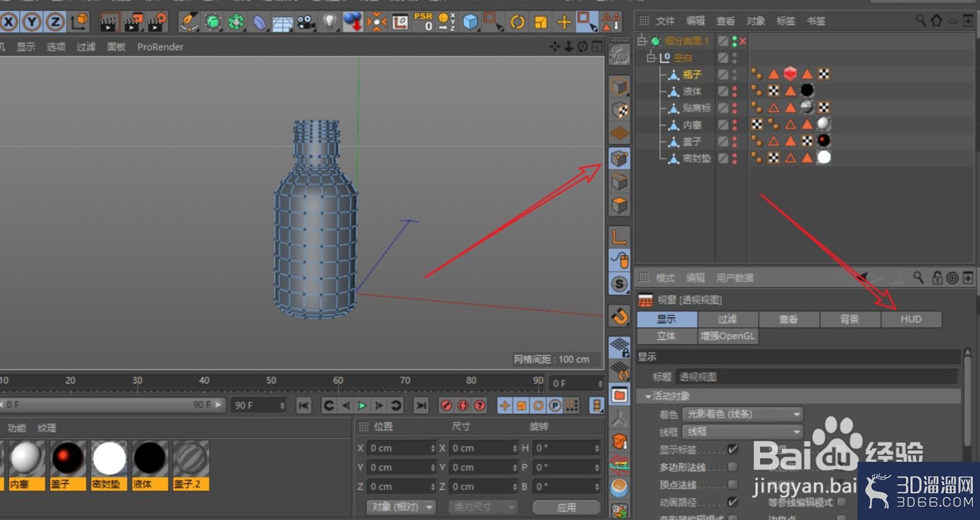Go to start of animation

coord(303,405)
